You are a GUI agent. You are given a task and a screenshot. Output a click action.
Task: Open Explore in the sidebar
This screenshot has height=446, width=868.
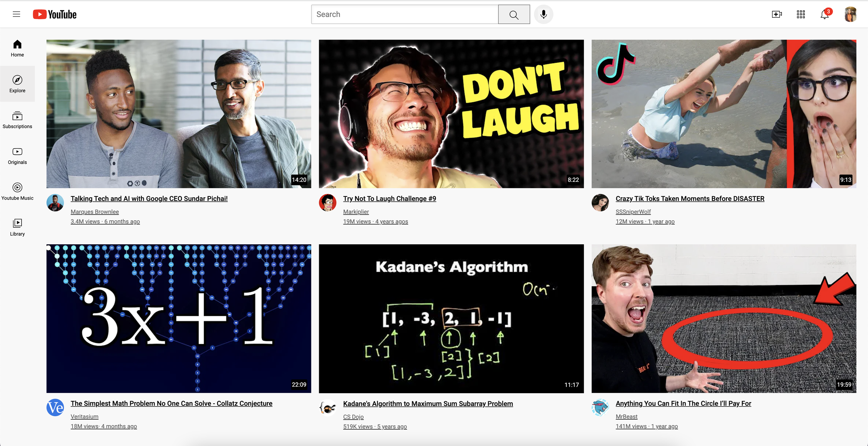coord(17,84)
